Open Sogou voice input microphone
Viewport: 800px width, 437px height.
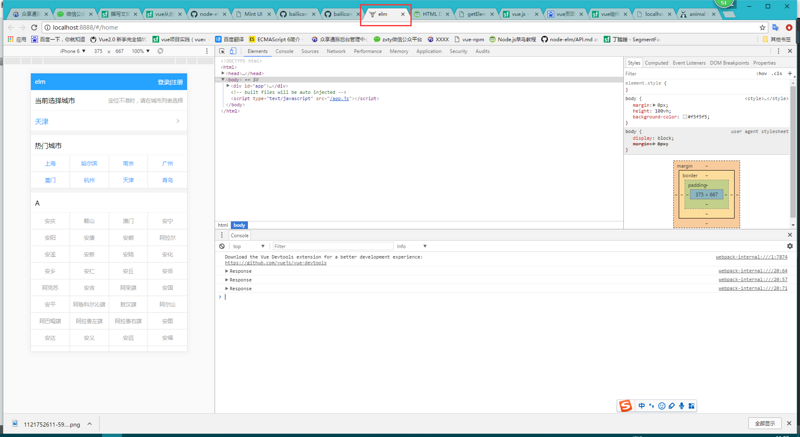(682, 406)
